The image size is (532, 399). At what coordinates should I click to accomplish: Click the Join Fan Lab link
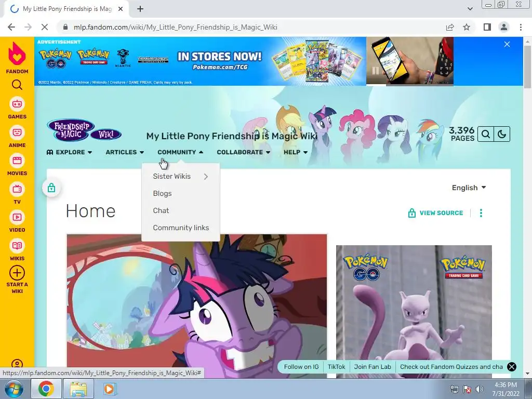coord(372,367)
